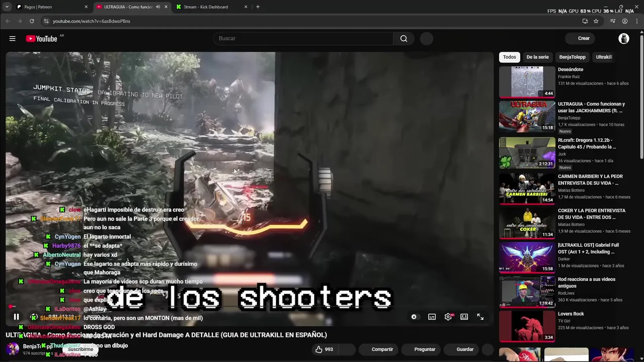Open the Chrome three-dot menu
The image size is (644, 362).
pos(636,21)
